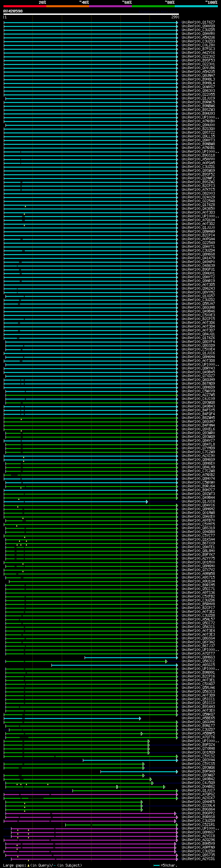Select subject label UniRef100_B9FDZ4
The image size is (221, 868).
click(x=198, y=745)
